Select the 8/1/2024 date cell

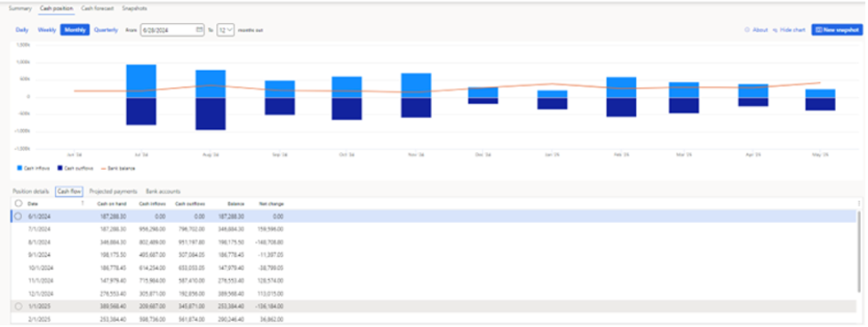tap(39, 242)
